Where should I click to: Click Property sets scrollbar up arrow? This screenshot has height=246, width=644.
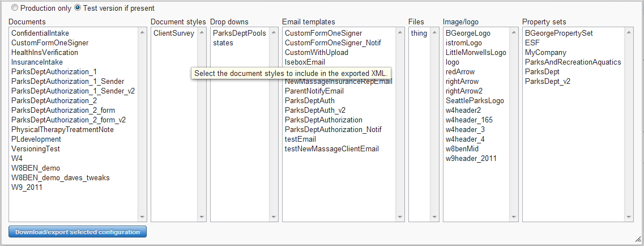coord(629,32)
